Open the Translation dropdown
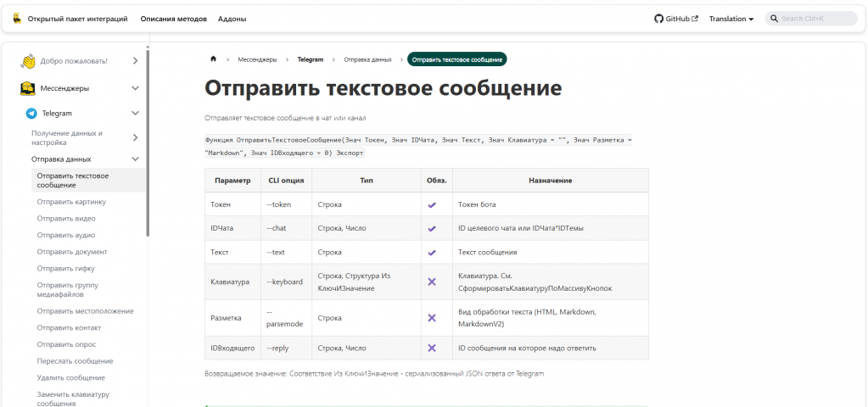This screenshot has height=407, width=868. (731, 19)
